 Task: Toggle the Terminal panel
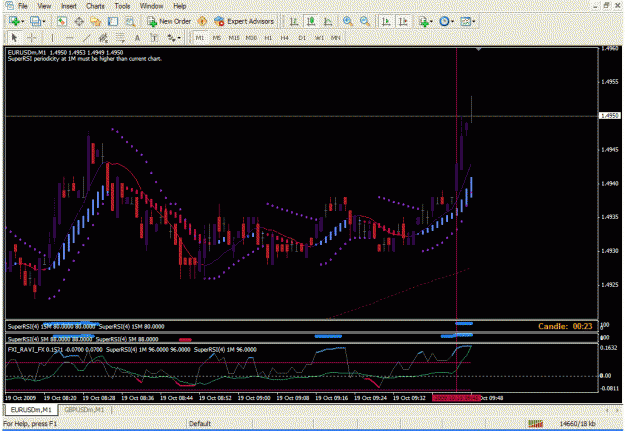(x=113, y=22)
